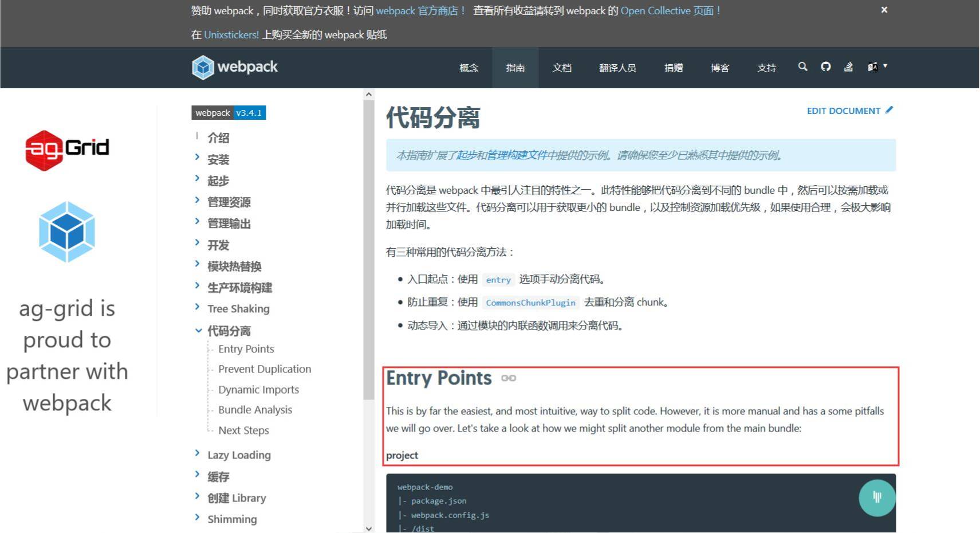980x533 pixels.
Task: Open the language selector icon
Action: [x=872, y=66]
